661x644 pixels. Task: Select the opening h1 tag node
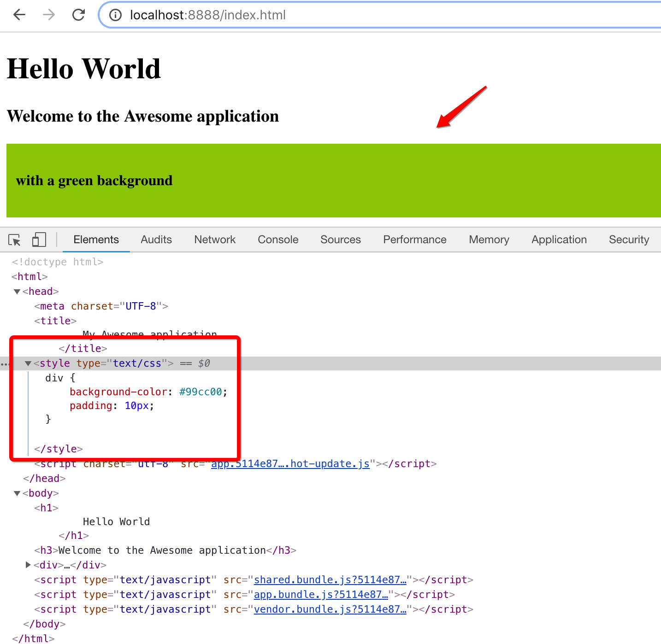(x=46, y=508)
